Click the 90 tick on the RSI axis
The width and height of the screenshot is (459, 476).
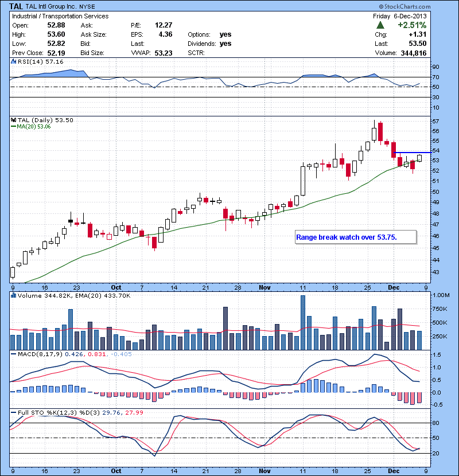[x=435, y=67]
